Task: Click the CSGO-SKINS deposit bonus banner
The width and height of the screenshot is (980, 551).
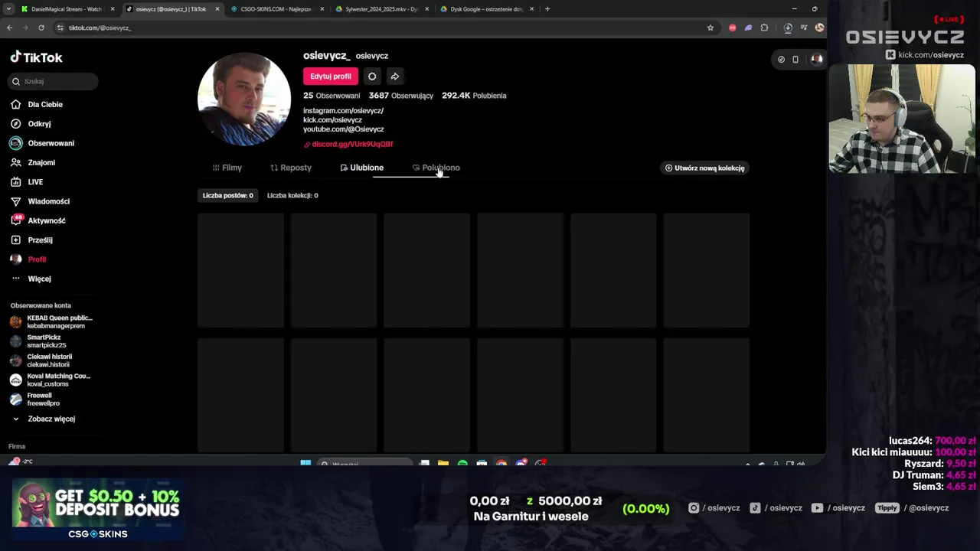Action: pos(97,510)
